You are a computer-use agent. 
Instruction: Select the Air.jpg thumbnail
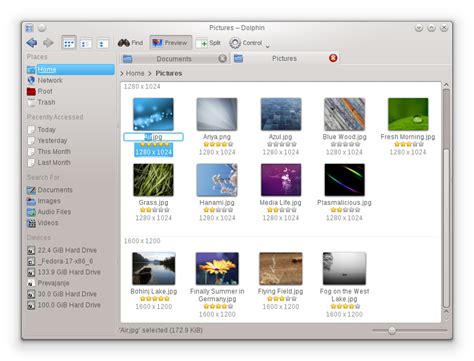click(153, 114)
